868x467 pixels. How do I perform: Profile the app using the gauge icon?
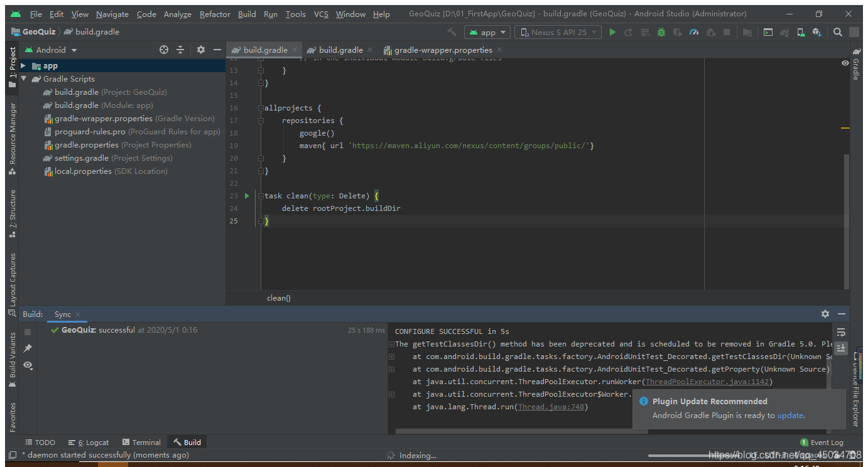coord(694,31)
